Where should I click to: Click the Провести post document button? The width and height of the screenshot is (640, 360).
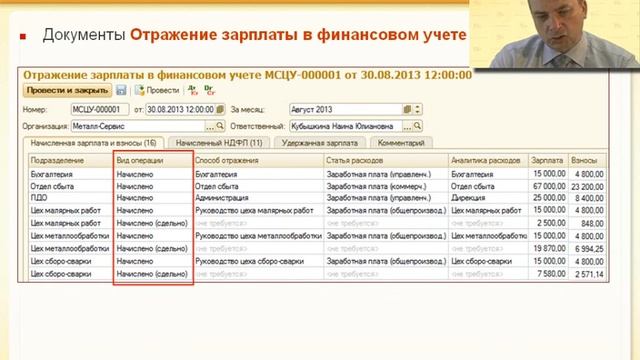157,90
